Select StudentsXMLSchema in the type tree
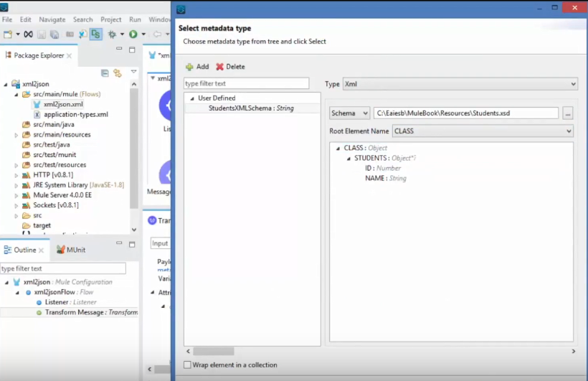 [x=250, y=108]
